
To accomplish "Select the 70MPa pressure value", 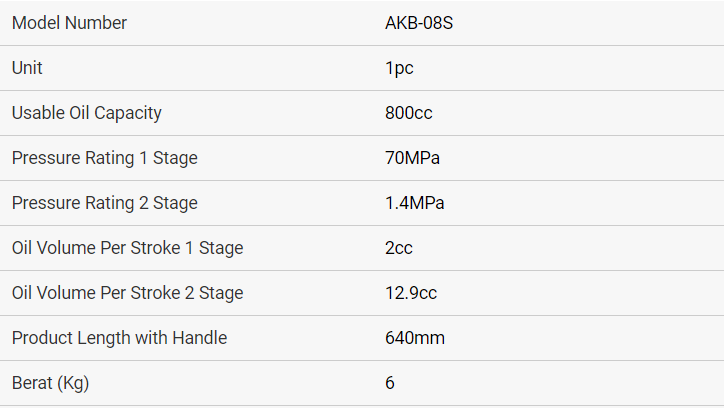I will 412,158.
